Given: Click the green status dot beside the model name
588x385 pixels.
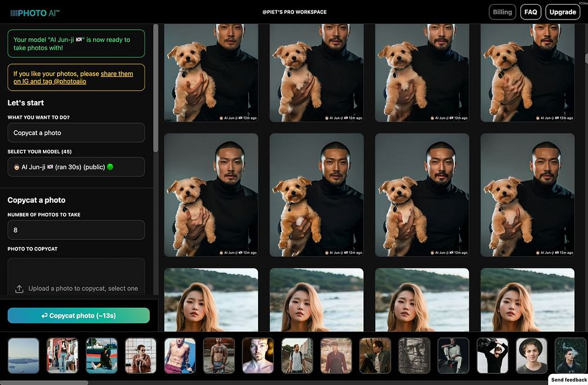Looking at the screenshot, I should coord(111,167).
